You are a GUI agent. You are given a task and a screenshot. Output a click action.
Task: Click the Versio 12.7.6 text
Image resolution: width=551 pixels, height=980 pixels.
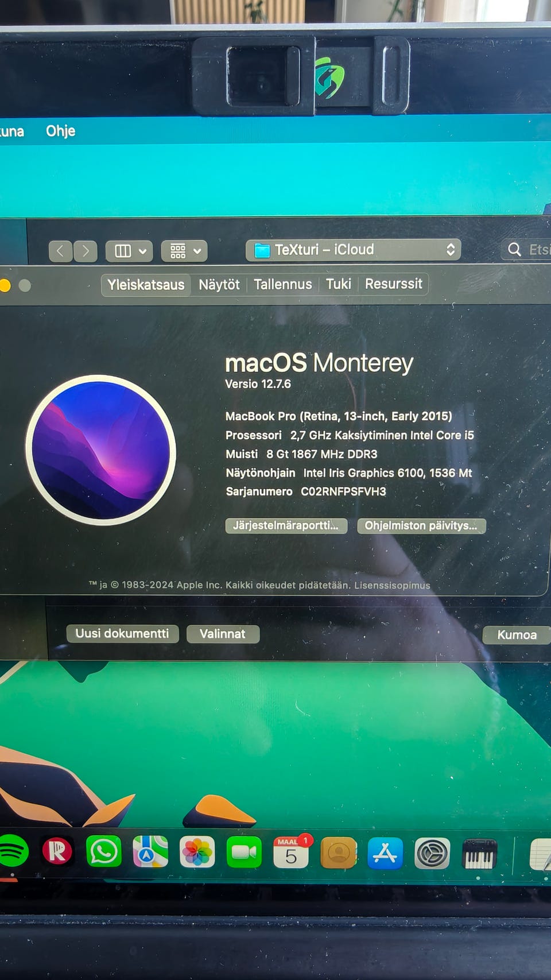(x=258, y=384)
